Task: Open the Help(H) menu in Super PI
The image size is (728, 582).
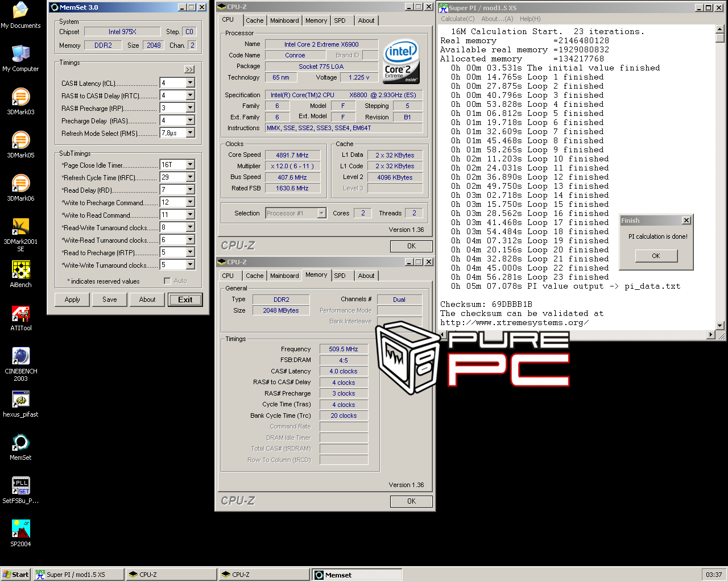Action: [530, 19]
